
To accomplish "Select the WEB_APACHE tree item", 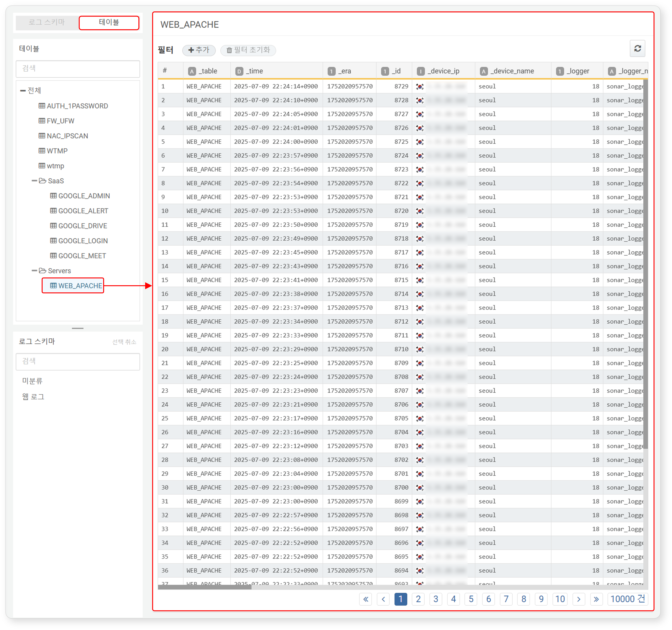I will coord(76,285).
